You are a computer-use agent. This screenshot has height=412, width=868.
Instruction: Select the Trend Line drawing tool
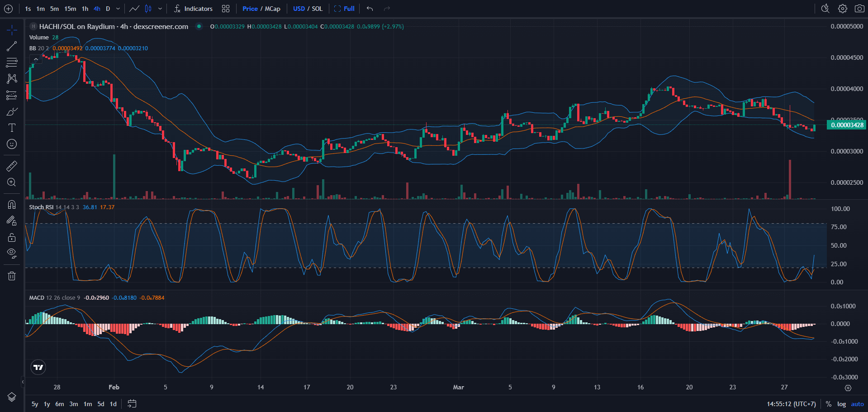pyautogui.click(x=11, y=45)
